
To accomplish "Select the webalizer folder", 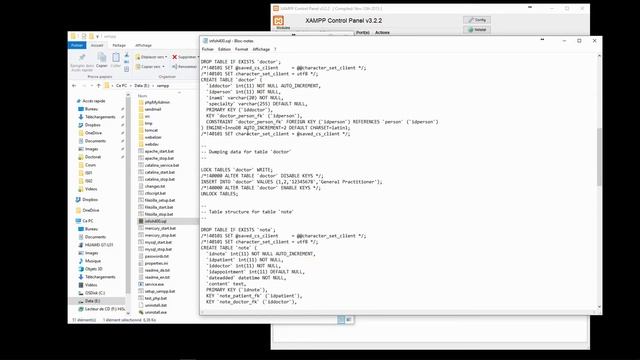I will pos(153,137).
